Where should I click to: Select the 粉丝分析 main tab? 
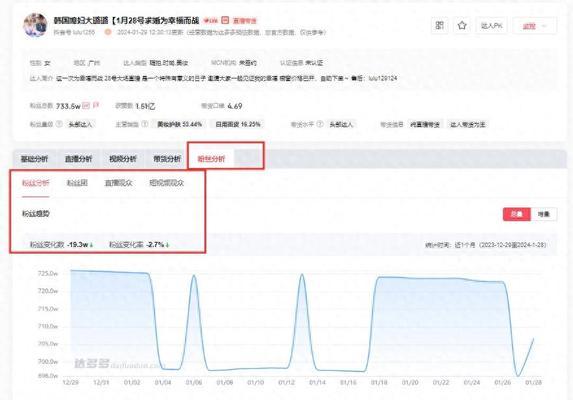tap(211, 159)
